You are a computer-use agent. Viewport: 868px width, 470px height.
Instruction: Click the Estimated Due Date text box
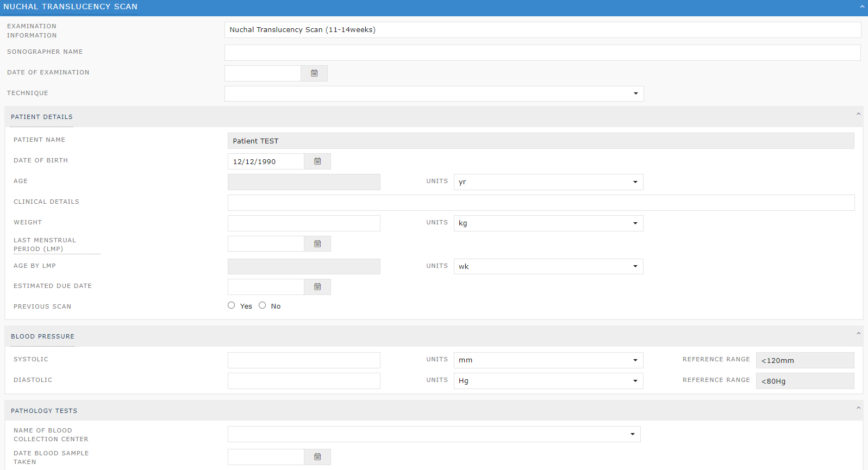266,287
